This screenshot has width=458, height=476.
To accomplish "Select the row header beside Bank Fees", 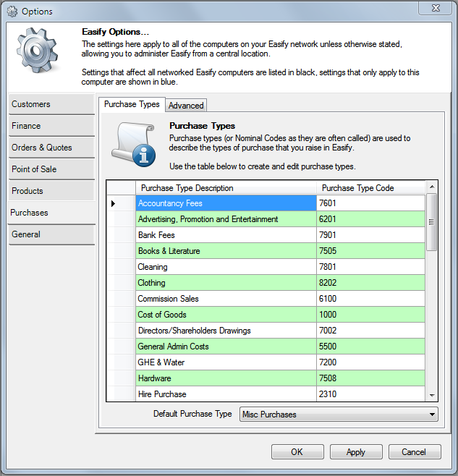I will click(121, 235).
